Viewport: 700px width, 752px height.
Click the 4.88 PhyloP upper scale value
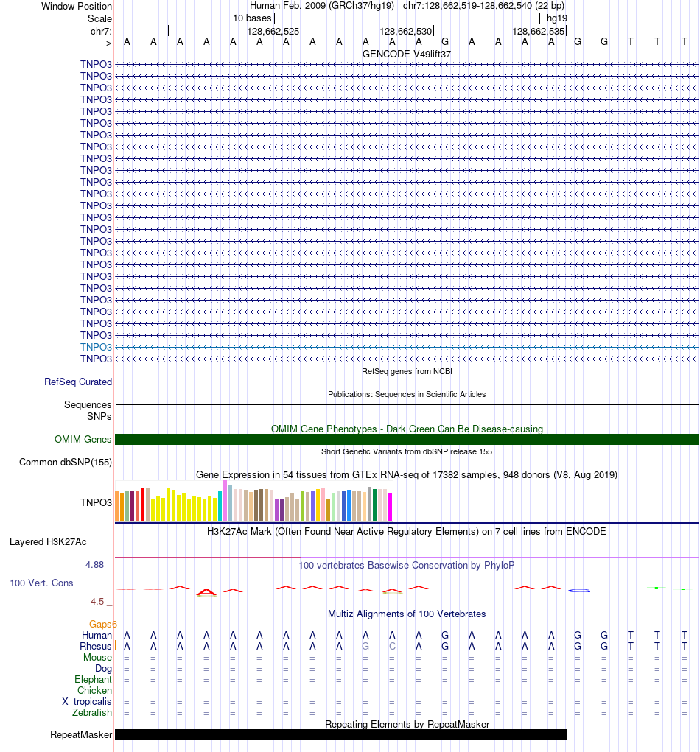[x=94, y=565]
